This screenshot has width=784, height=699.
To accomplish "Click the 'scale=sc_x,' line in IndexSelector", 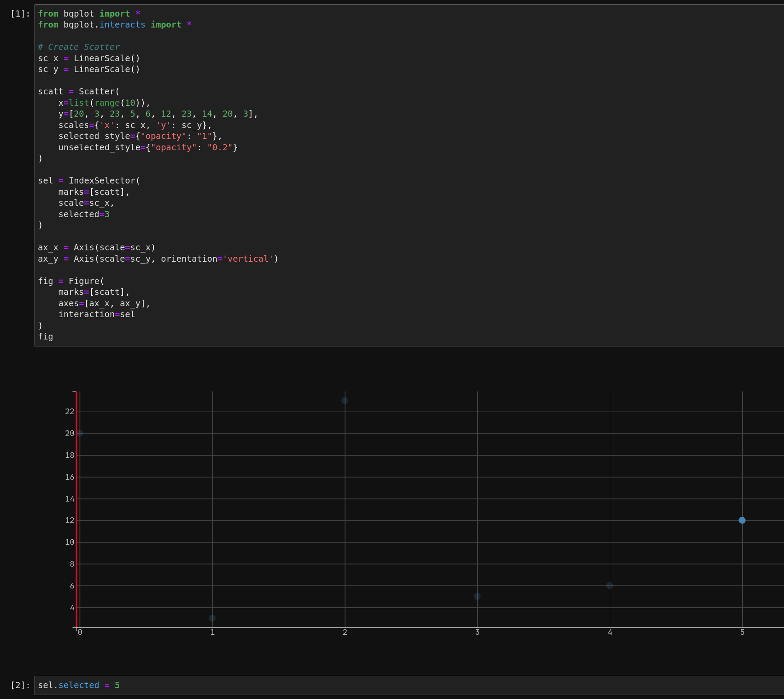I will (x=86, y=203).
